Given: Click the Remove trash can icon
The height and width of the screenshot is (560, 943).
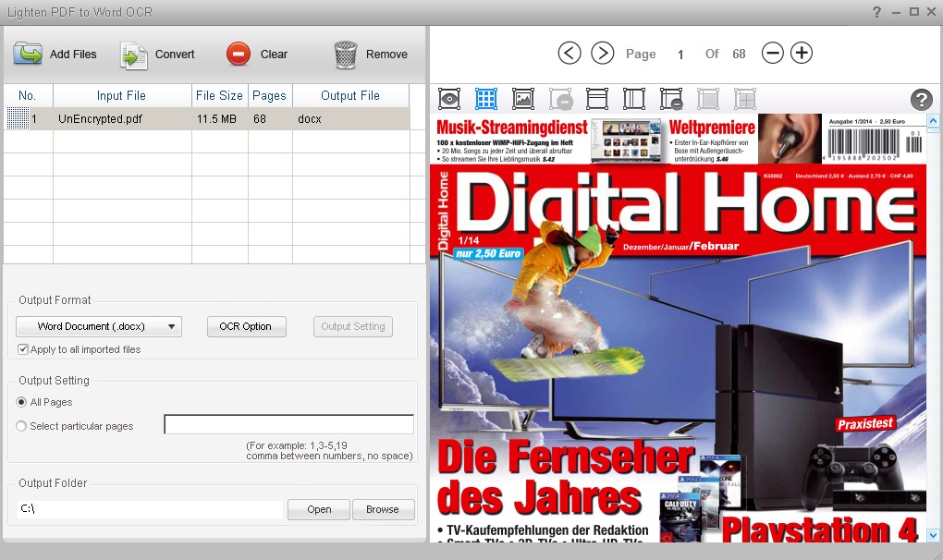Looking at the screenshot, I should 346,55.
